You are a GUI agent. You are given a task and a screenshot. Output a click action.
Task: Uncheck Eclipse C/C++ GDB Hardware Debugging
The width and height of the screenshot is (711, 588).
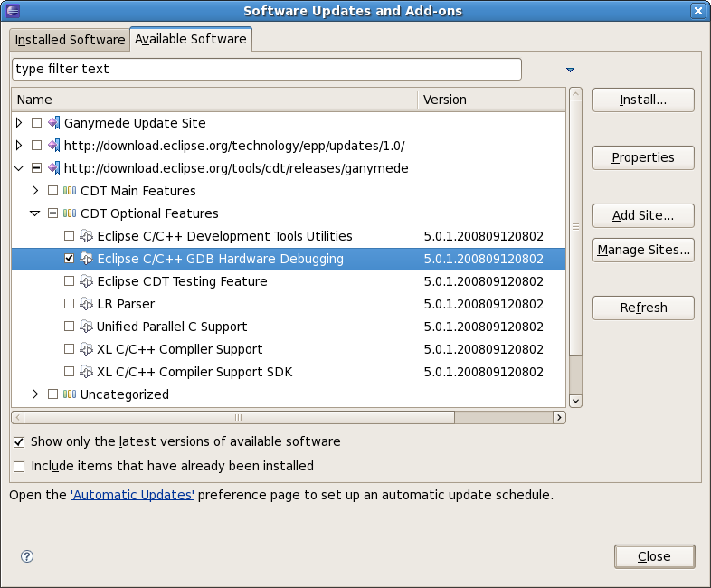pyautogui.click(x=69, y=259)
